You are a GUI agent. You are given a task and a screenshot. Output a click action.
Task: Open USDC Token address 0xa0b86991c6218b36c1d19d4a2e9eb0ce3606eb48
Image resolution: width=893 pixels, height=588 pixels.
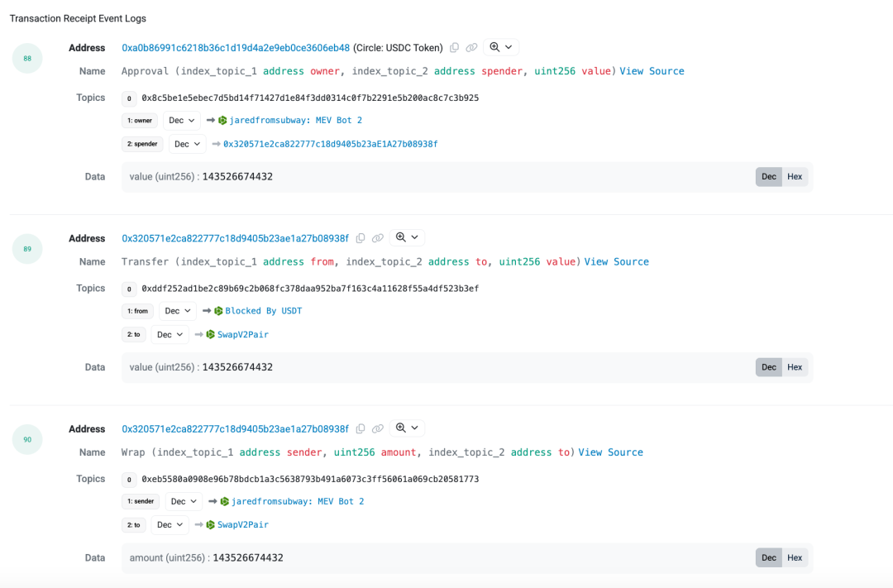pos(236,48)
